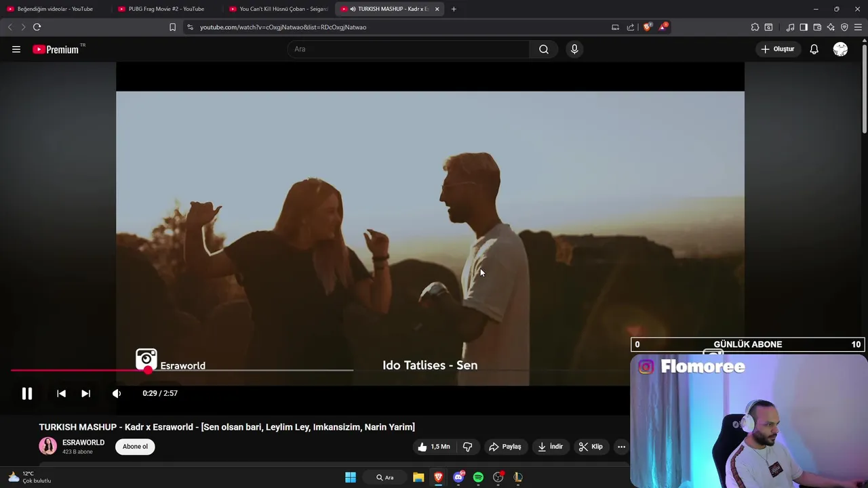Viewport: 868px width, 488px height.
Task: Switch to PUBG Frag Movie #2 tab
Action: pyautogui.click(x=165, y=9)
